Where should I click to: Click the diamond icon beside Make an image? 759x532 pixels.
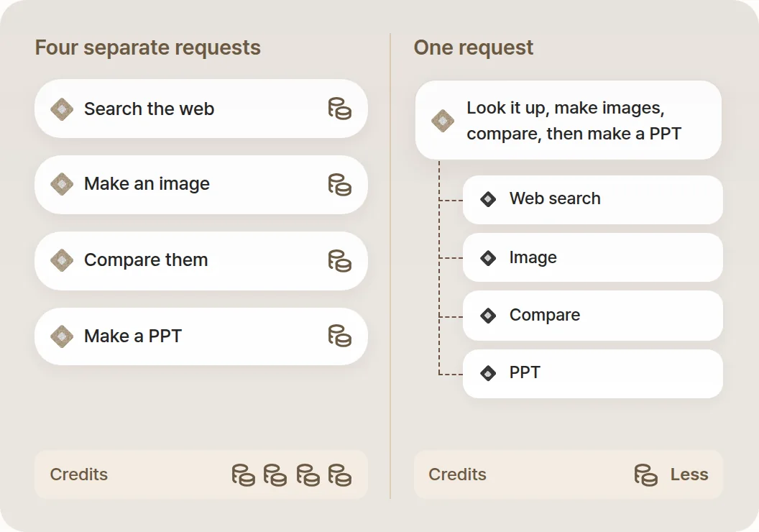62,184
